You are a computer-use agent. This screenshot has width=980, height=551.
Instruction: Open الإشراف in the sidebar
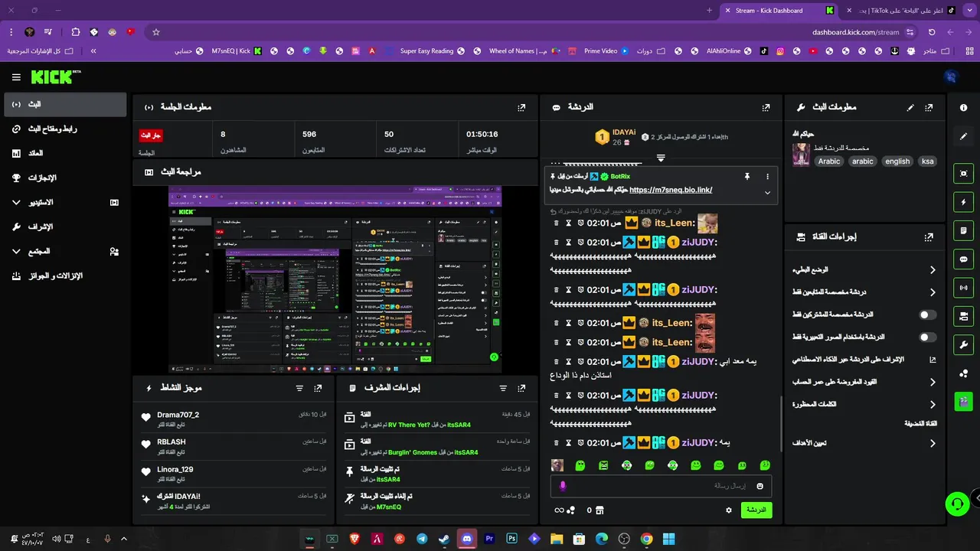click(x=65, y=227)
